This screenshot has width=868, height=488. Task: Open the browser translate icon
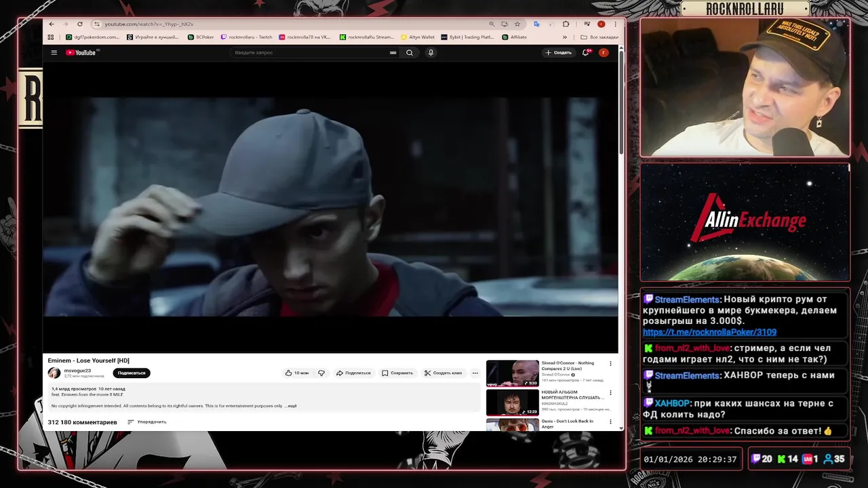536,24
